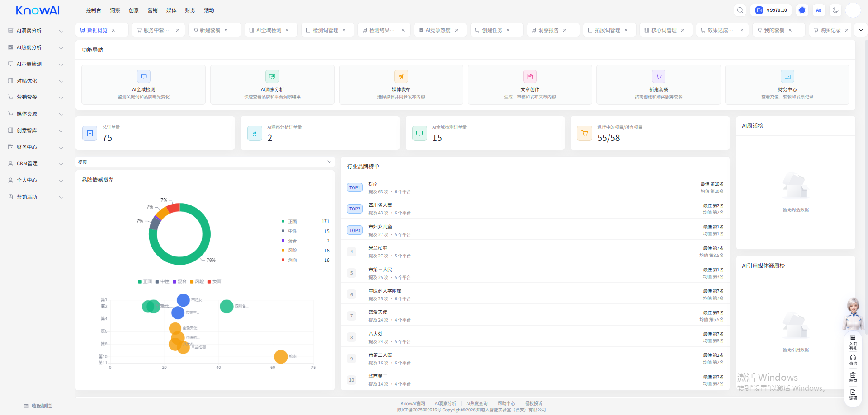Select the TOP1 棕南 ranking row

click(535, 187)
